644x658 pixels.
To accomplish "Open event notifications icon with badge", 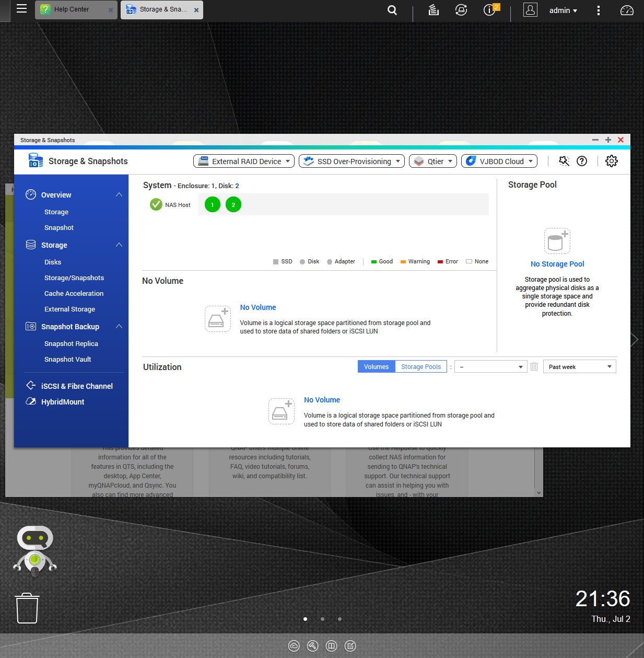I will (490, 10).
